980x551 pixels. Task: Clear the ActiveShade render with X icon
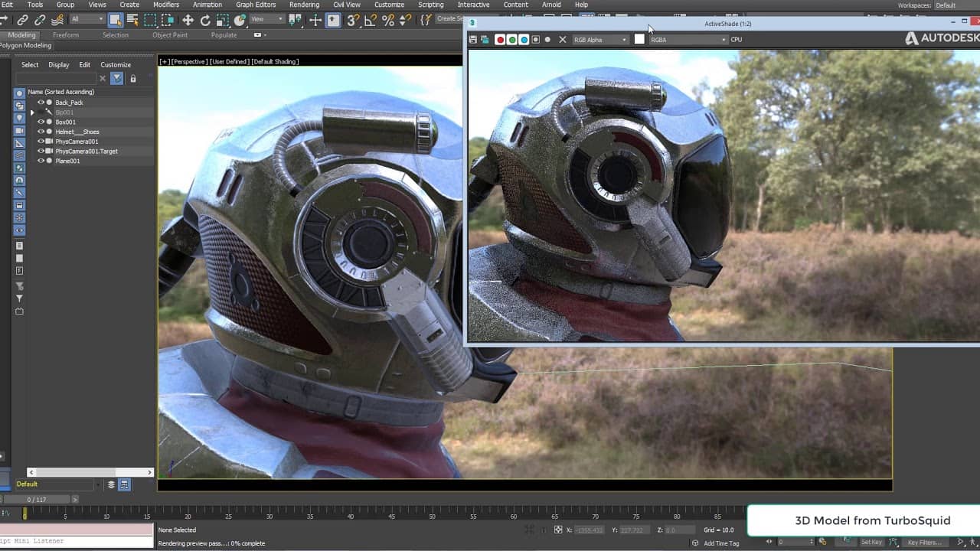(563, 40)
